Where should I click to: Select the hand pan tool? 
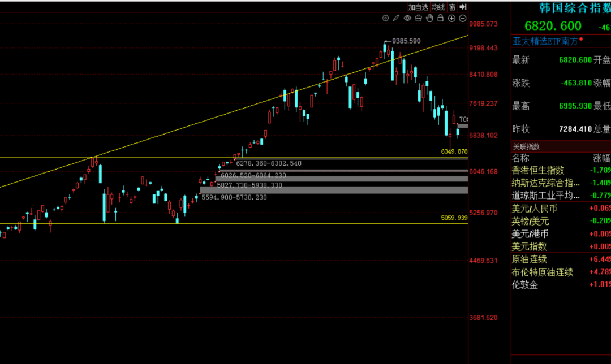(x=429, y=18)
